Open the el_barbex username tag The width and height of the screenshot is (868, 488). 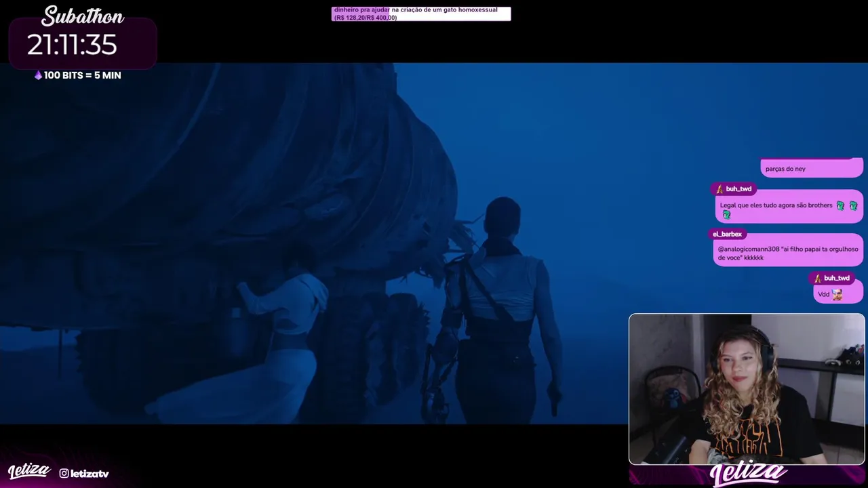[727, 234]
